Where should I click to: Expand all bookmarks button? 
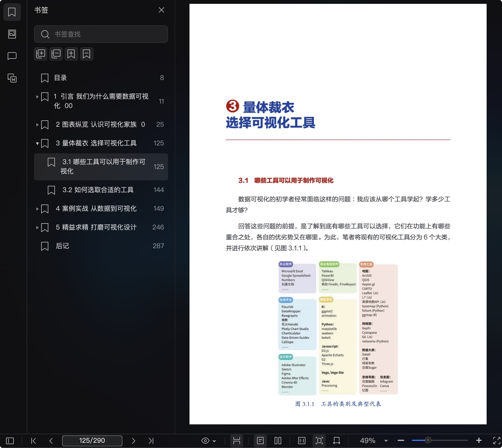pos(41,54)
